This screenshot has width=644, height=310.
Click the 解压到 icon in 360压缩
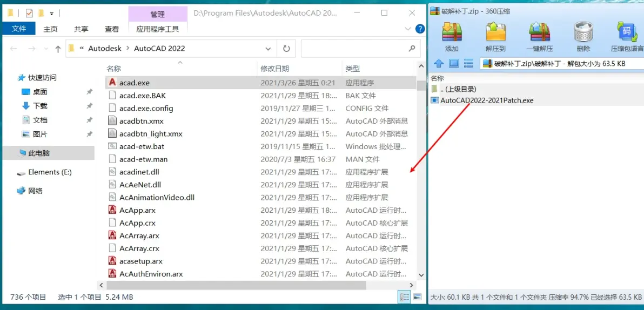pos(495,32)
